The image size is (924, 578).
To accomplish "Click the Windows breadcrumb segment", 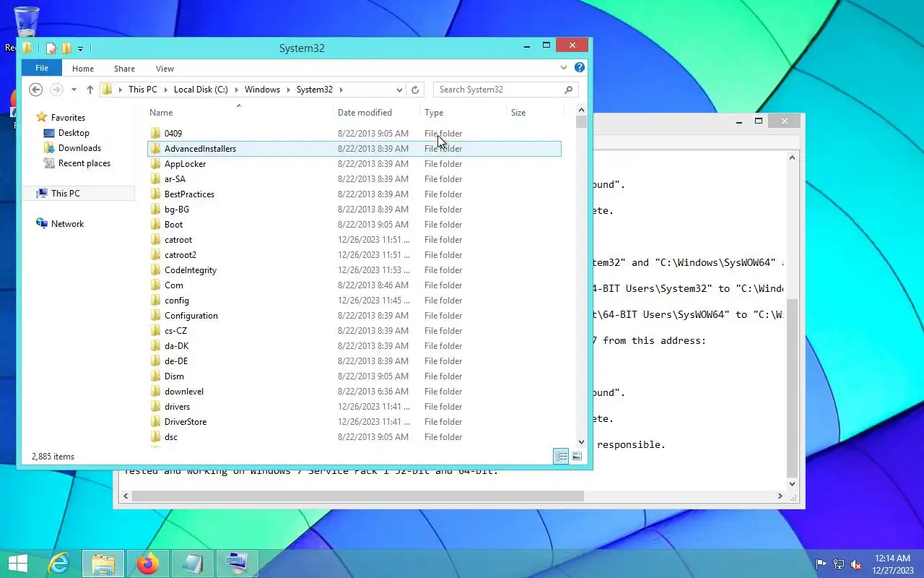I will [262, 90].
